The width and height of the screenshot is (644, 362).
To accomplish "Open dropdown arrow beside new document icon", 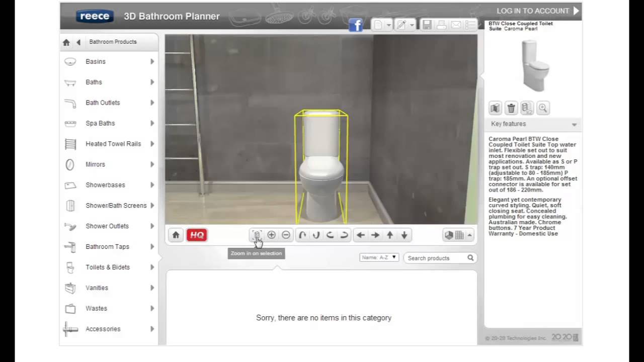I will (389, 25).
